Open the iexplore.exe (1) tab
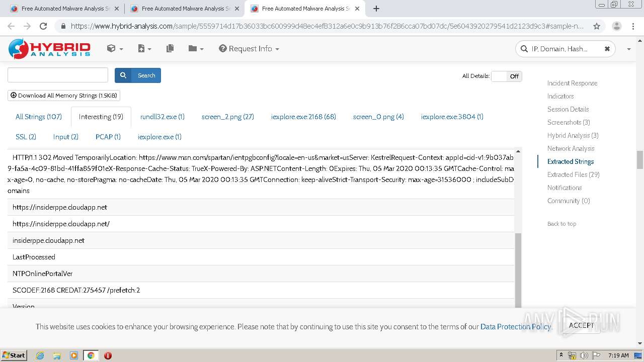This screenshot has width=644, height=362. click(x=159, y=137)
